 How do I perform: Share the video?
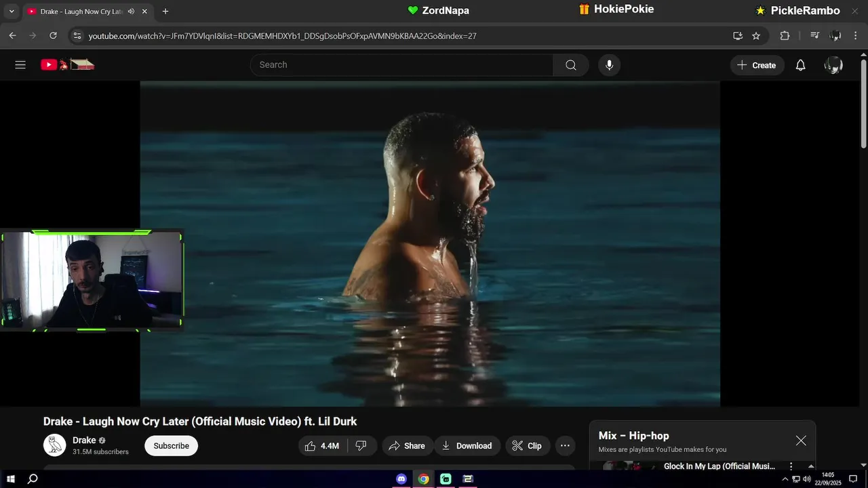pos(407,446)
